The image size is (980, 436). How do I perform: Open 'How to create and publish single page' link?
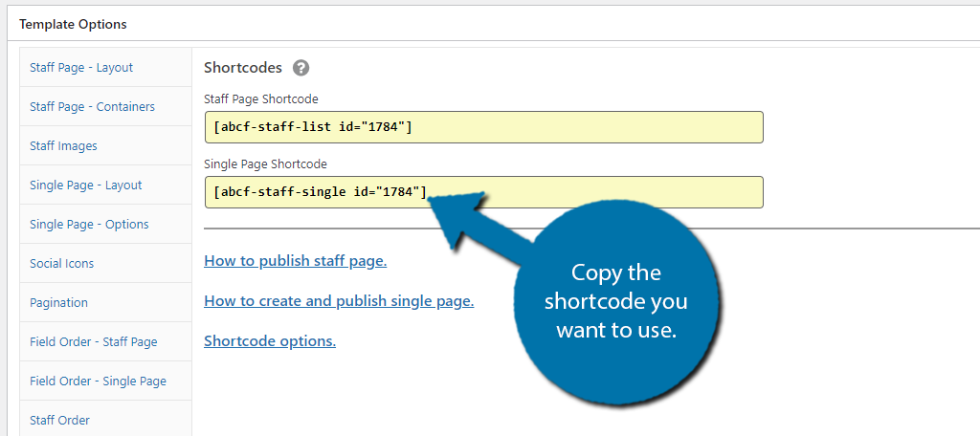tap(339, 301)
